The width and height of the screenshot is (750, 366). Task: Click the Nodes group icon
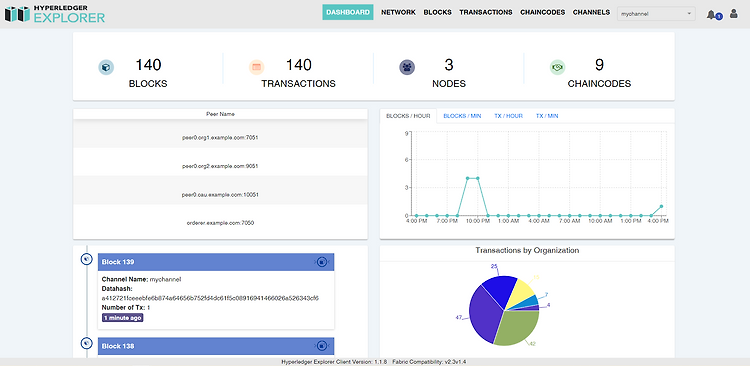[x=407, y=67]
